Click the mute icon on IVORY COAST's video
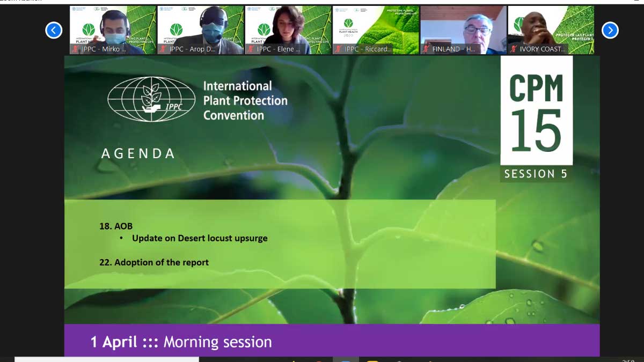This screenshot has height=362, width=644. (514, 49)
